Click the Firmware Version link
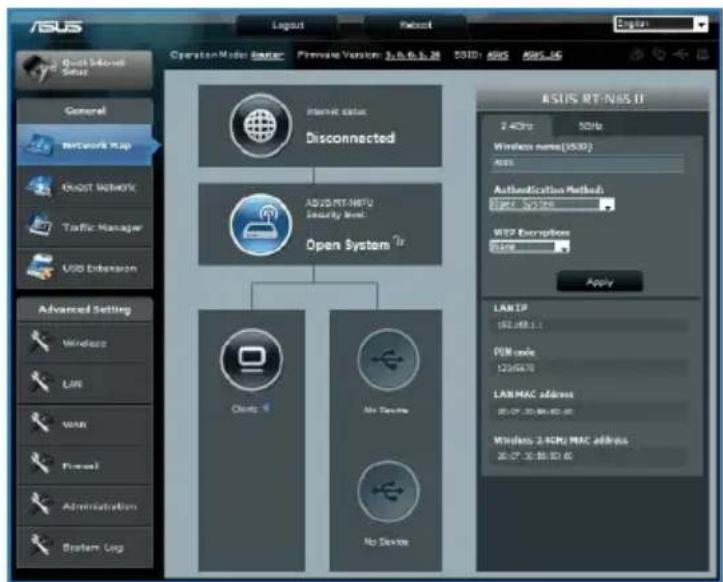Image resolution: width=723 pixels, height=582 pixels. 413,55
